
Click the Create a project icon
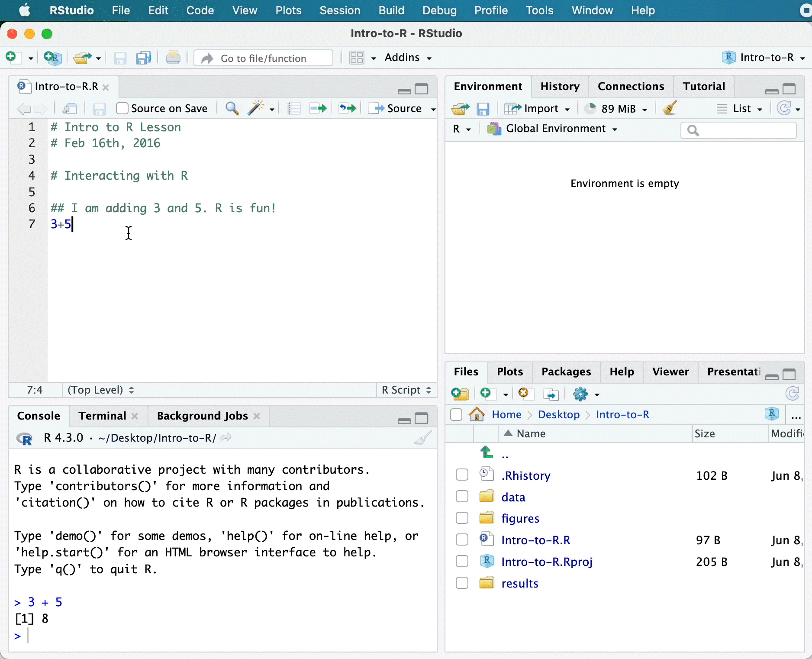pos(53,58)
